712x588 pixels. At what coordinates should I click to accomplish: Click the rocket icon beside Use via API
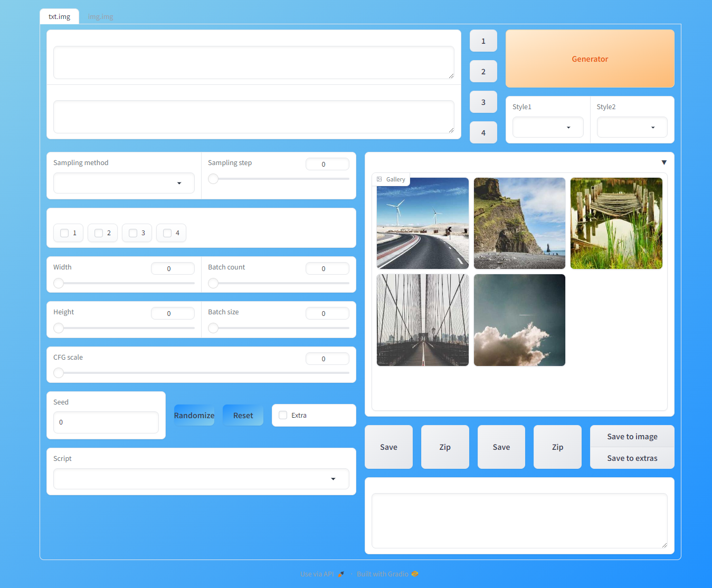[341, 574]
